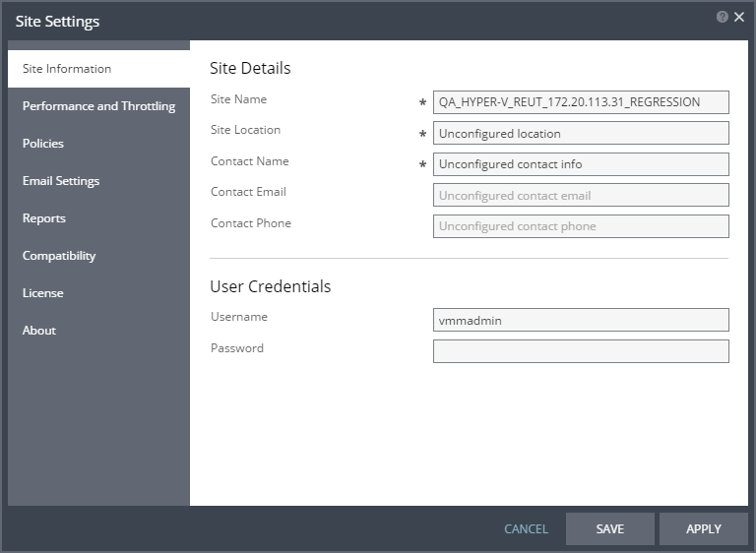Select the Site Location label
Screen dimensions: 756x553
[x=245, y=130]
